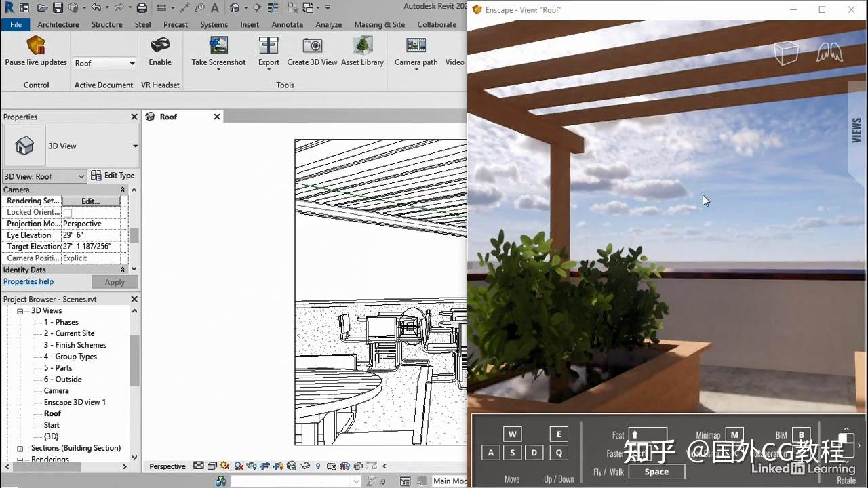Open the '3D View: Roof' instance dropdown
The image size is (868, 488).
tap(44, 176)
